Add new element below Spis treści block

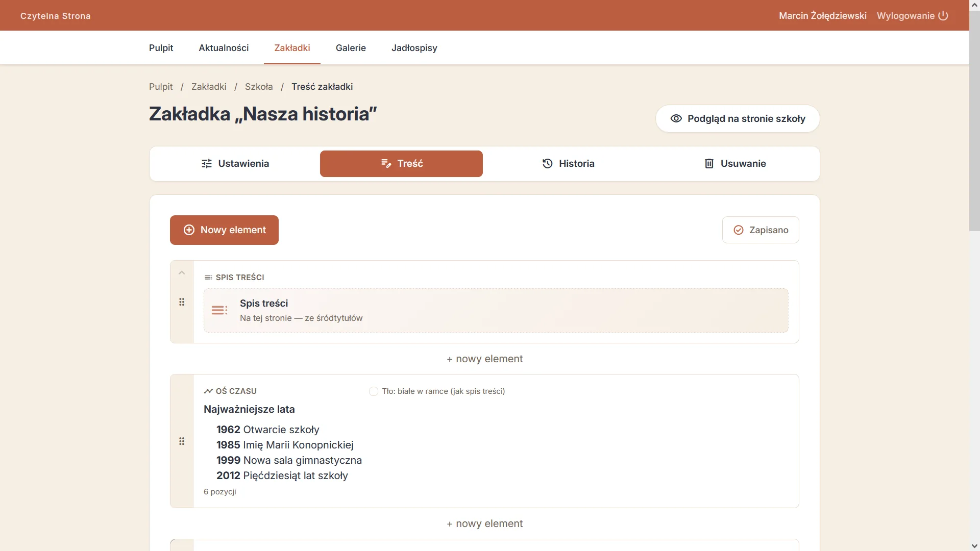coord(484,359)
